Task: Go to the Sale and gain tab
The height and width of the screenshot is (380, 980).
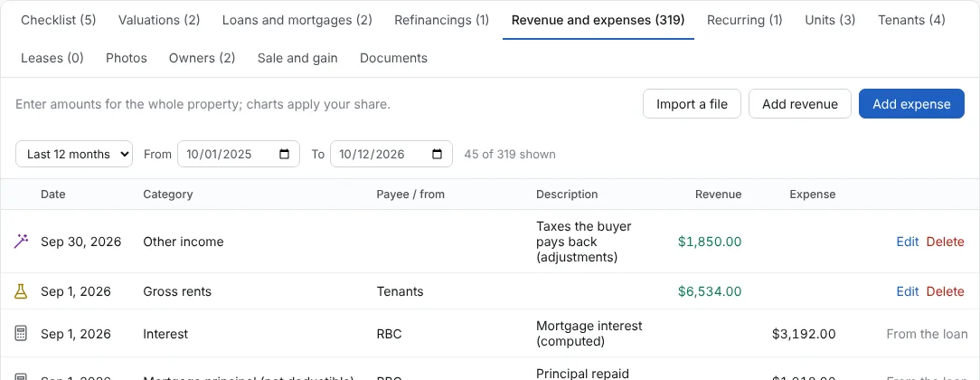Action: pyautogui.click(x=297, y=58)
